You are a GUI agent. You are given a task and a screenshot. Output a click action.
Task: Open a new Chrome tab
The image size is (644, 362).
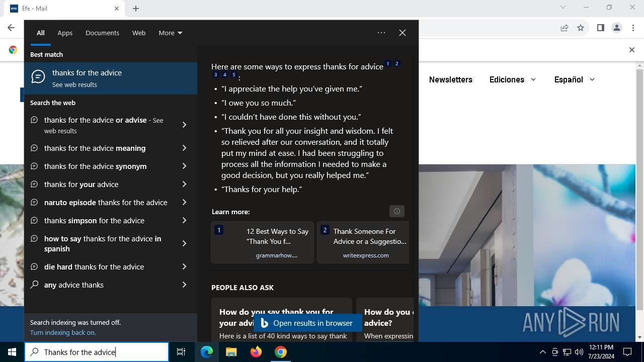click(x=136, y=9)
